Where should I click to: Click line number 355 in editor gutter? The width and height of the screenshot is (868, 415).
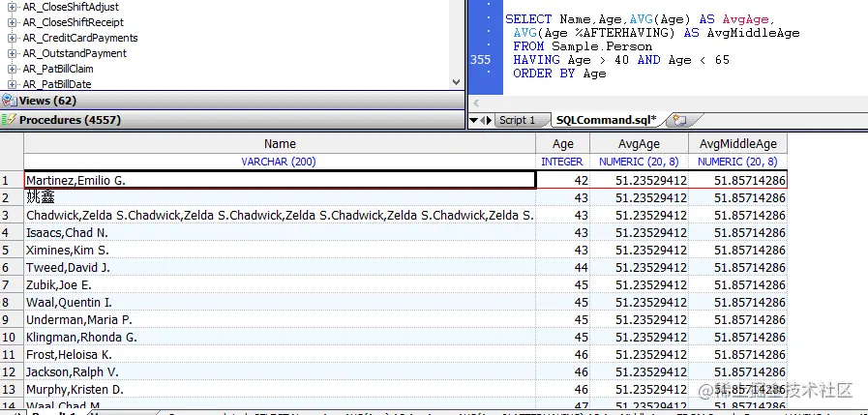481,60
